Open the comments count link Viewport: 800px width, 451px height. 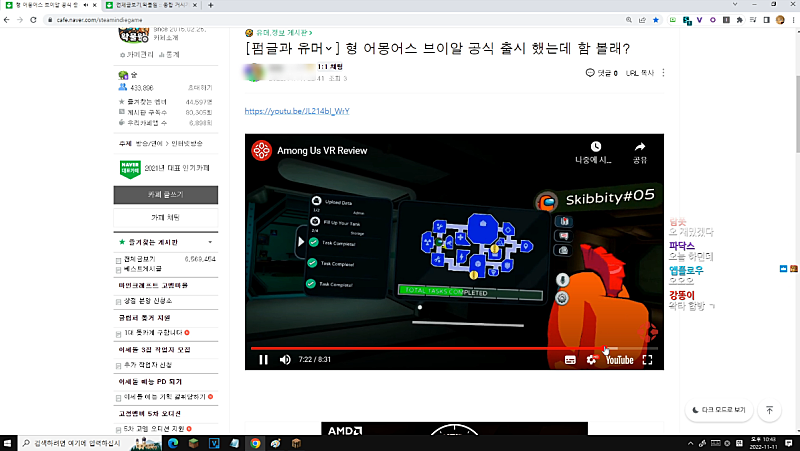pos(602,73)
